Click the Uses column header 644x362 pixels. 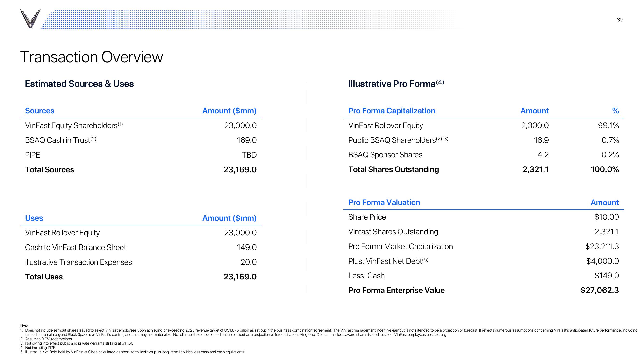(34, 218)
